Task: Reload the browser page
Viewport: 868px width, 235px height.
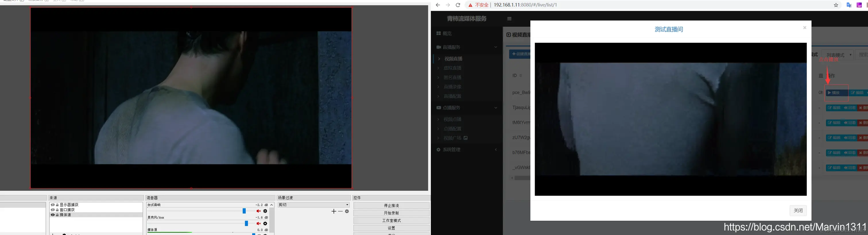Action: (458, 5)
